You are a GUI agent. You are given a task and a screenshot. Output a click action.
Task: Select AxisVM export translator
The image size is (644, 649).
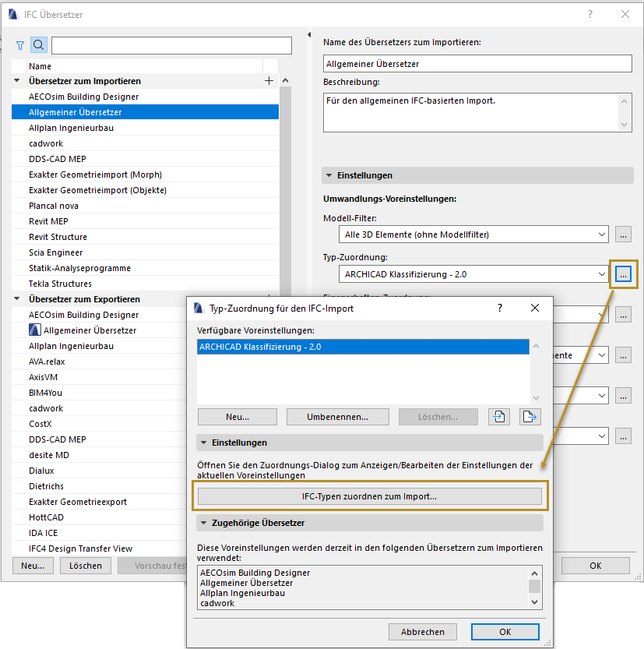[99, 377]
